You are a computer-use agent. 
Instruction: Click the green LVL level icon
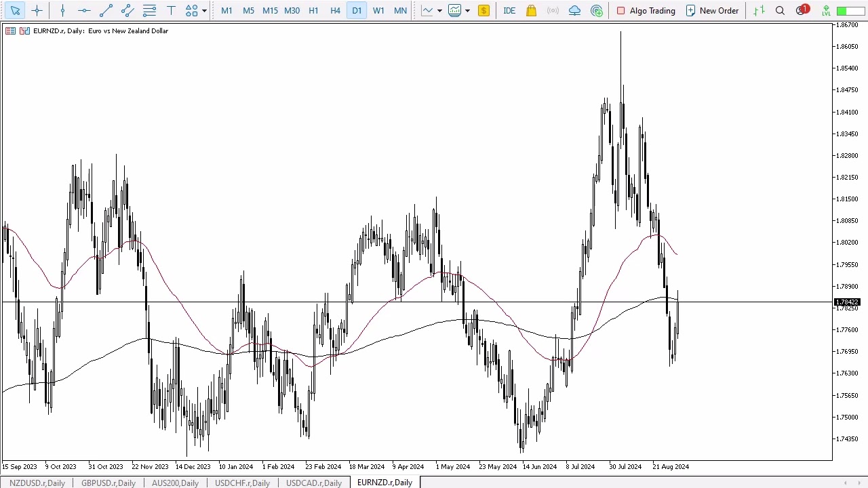(825, 10)
